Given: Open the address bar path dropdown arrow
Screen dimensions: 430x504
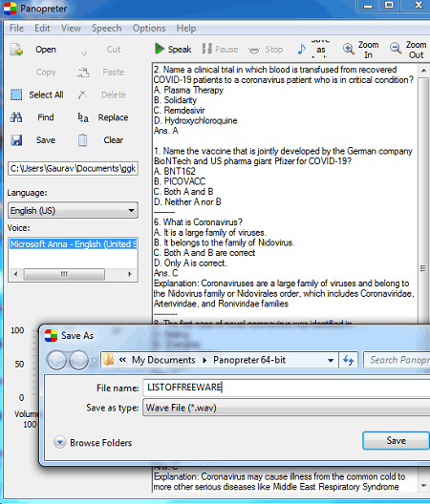Looking at the screenshot, I should coord(331,360).
